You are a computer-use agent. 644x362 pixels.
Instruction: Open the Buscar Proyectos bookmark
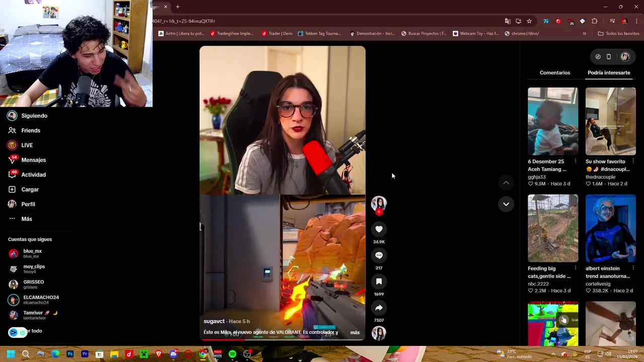[x=424, y=34]
